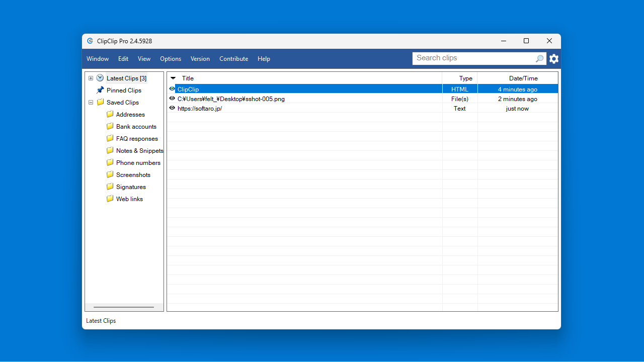Click the '4 minutes ago' cell

pyautogui.click(x=518, y=89)
